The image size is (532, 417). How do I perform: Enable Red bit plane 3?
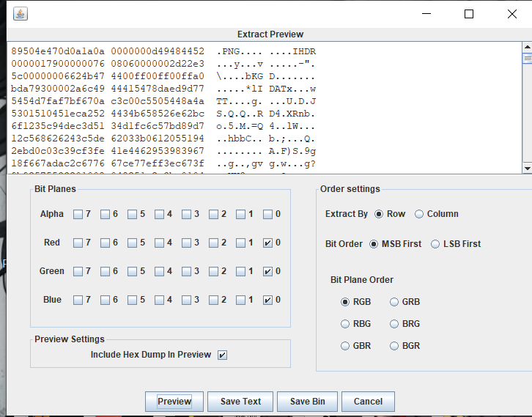click(x=186, y=243)
